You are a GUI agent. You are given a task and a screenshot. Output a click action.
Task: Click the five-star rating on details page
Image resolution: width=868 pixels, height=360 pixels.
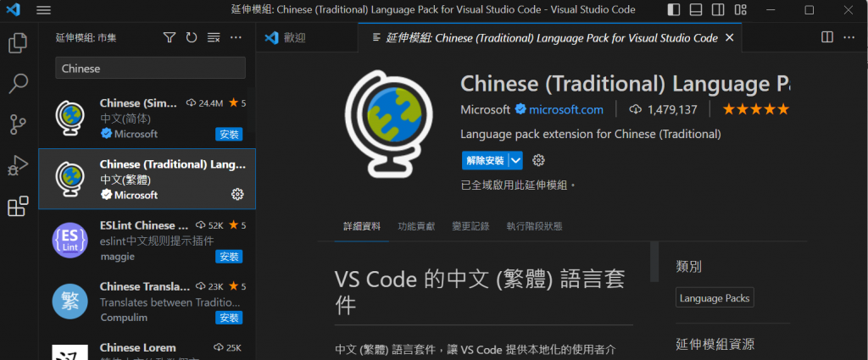pos(755,109)
